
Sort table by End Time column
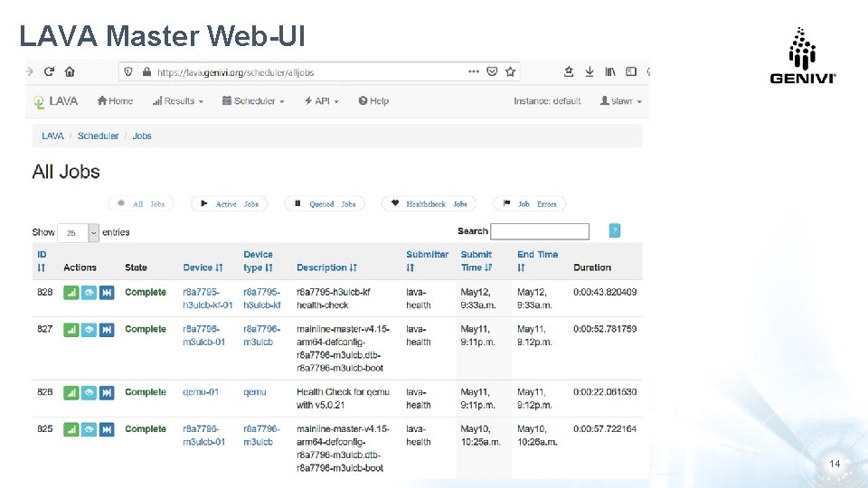tap(537, 261)
